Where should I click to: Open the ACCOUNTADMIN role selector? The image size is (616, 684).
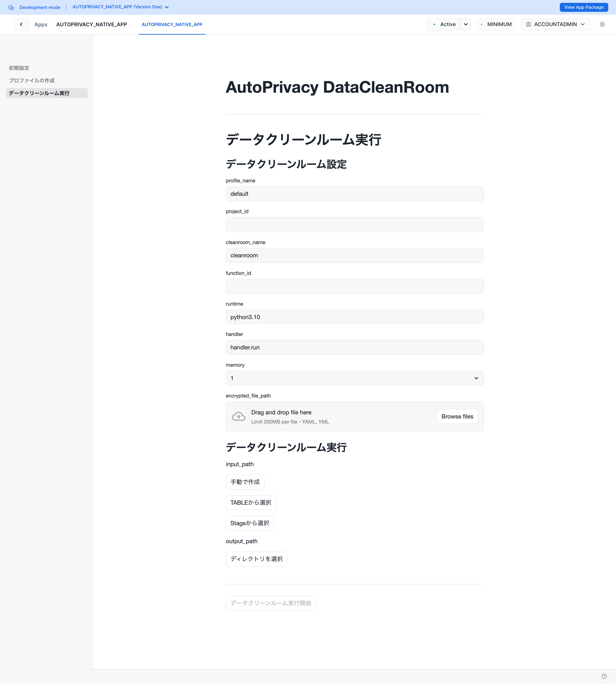[555, 24]
